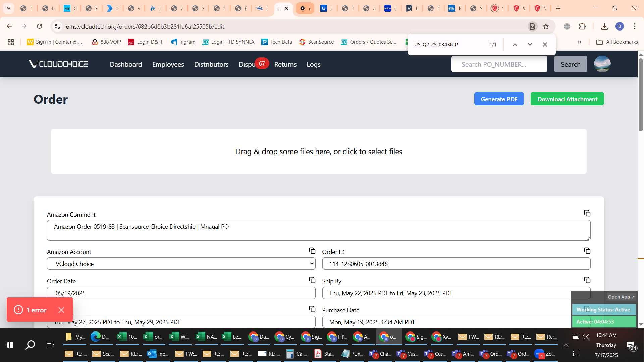
Task: Click the Generate PDF button
Action: click(499, 99)
